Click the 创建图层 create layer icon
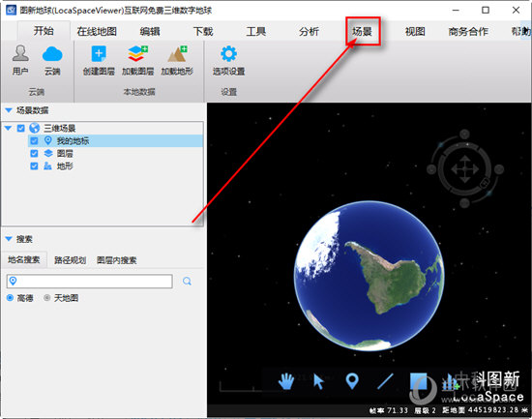This screenshot has width=532, height=419. [99, 54]
